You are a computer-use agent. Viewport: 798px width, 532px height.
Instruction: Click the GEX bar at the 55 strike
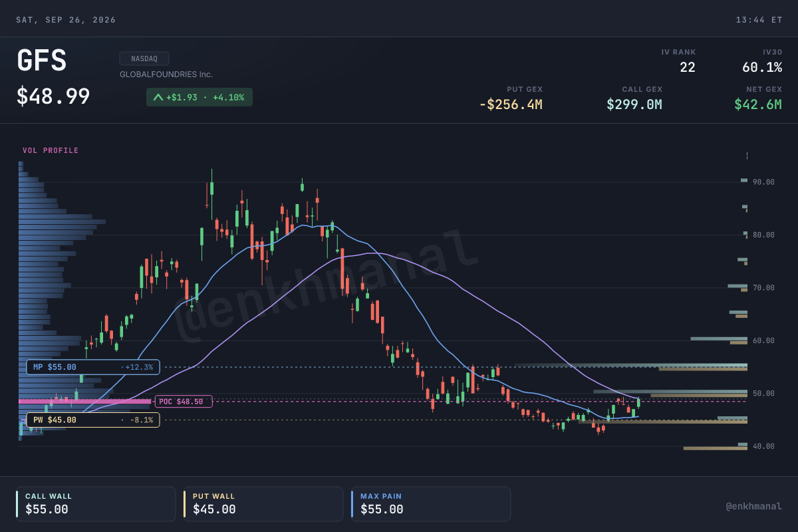coord(630,366)
